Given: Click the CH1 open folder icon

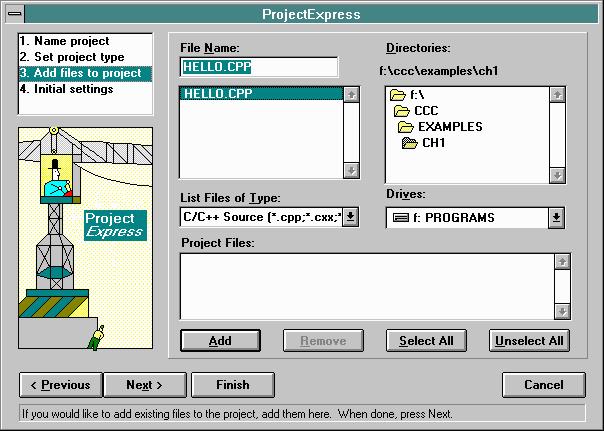Looking at the screenshot, I should [409, 143].
